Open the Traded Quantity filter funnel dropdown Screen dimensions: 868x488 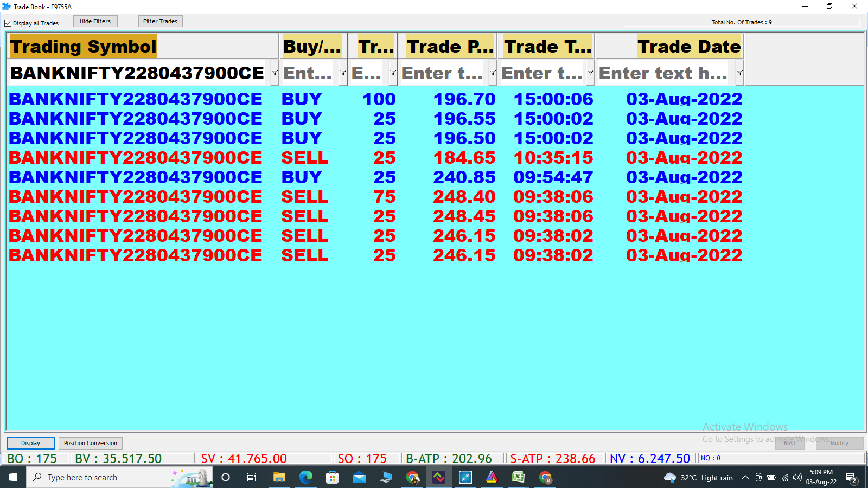[393, 73]
